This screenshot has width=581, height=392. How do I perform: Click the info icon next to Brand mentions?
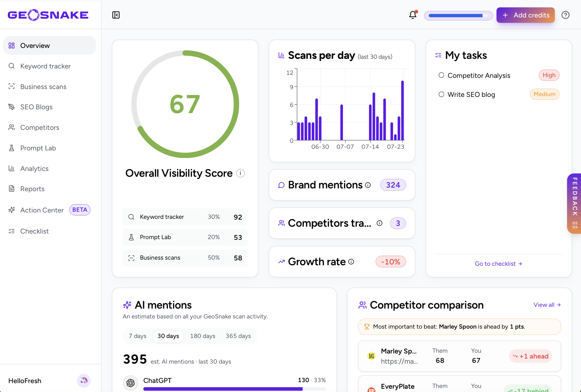coord(368,185)
